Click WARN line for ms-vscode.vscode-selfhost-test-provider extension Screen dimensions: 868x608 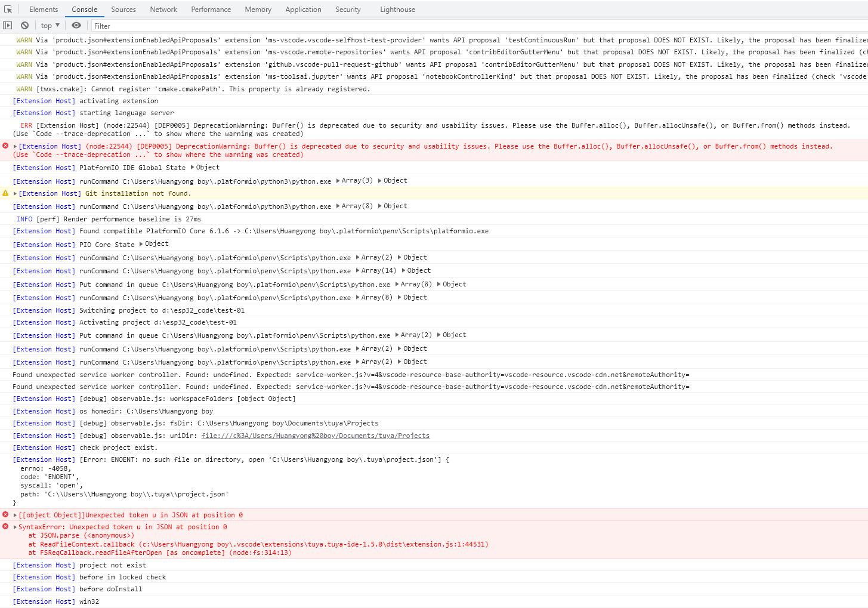click(441, 40)
